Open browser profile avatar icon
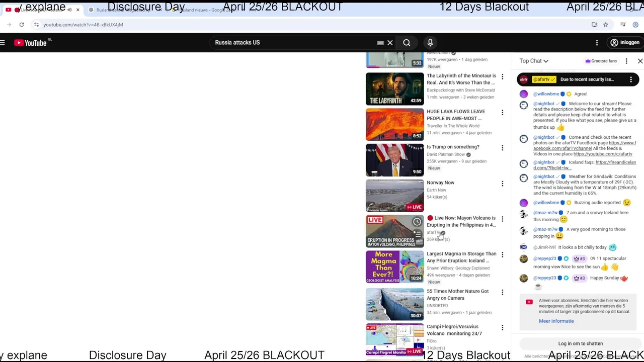 (635, 25)
